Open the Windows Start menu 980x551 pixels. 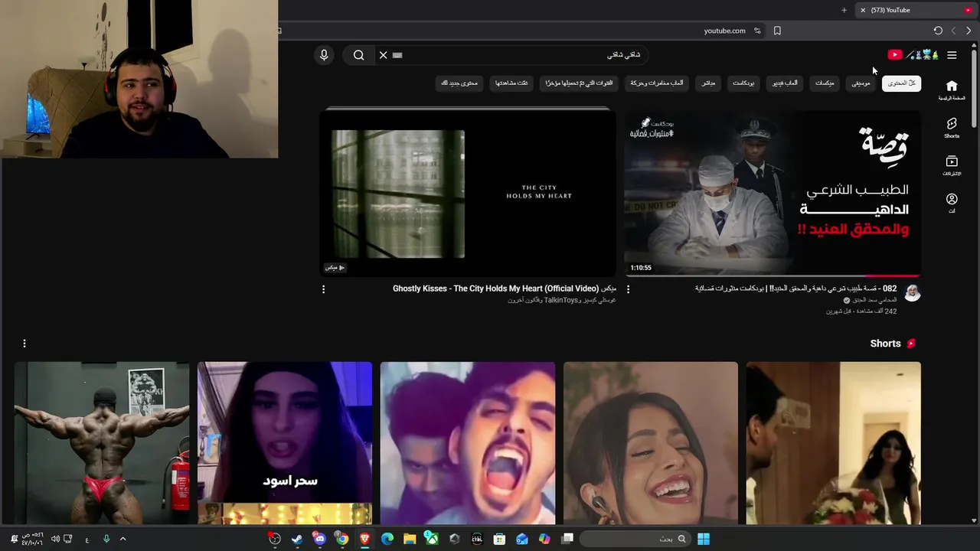click(704, 539)
